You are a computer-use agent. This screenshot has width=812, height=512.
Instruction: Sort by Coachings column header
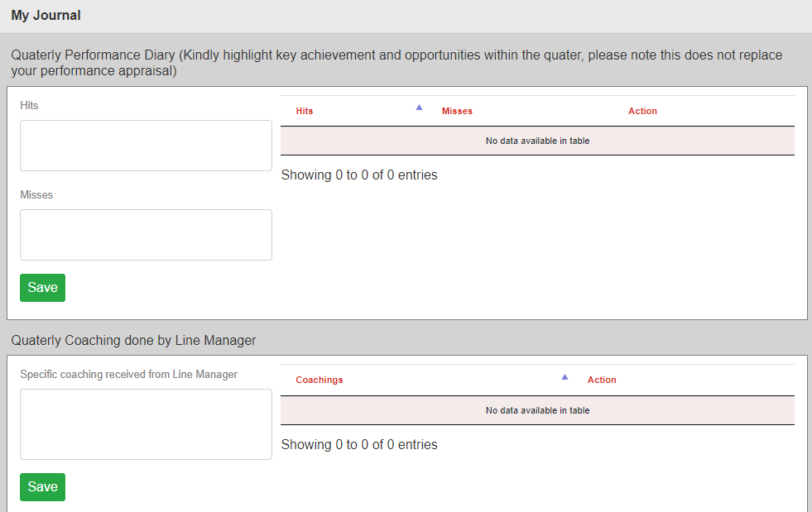[x=320, y=380]
